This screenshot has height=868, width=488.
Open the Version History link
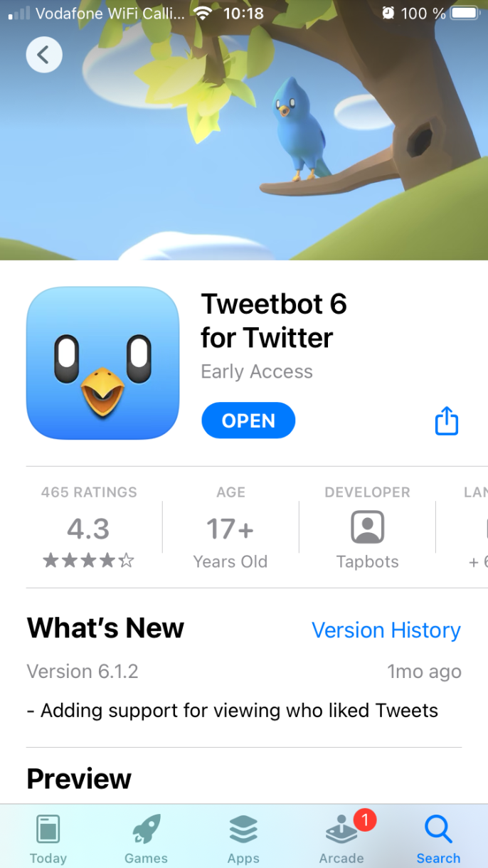[386, 630]
